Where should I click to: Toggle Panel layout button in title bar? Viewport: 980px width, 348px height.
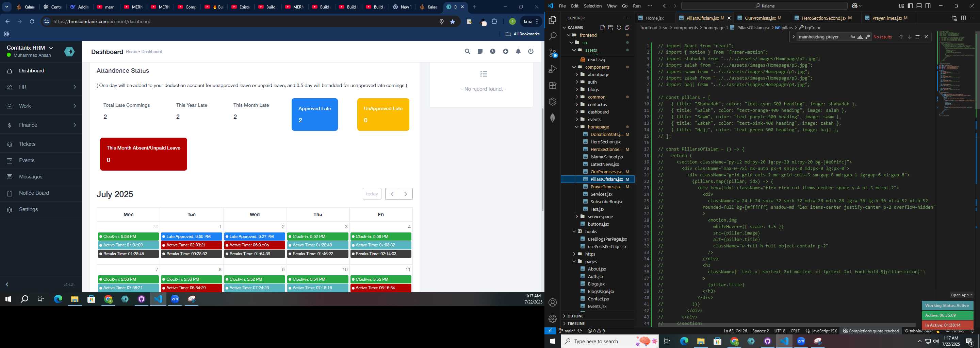(x=919, y=6)
